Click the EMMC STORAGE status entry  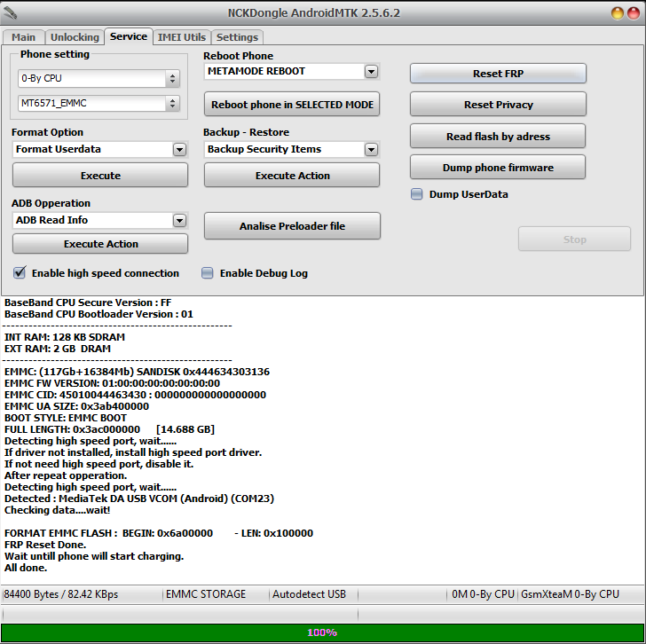[206, 594]
